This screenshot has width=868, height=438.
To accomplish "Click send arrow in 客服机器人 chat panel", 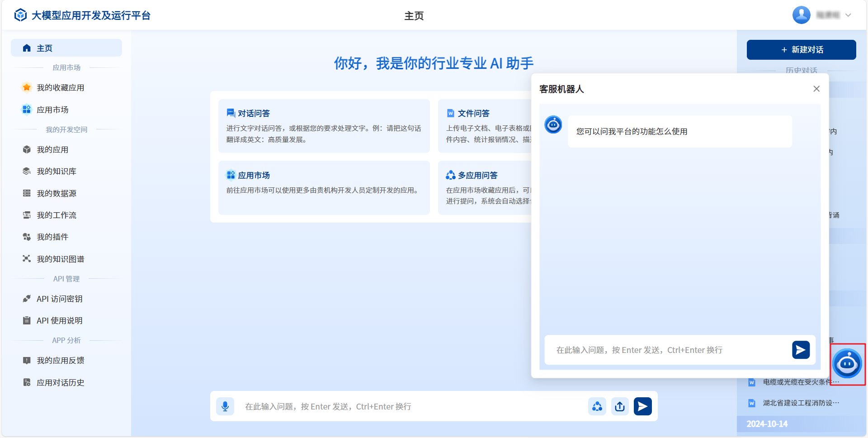I will click(800, 350).
